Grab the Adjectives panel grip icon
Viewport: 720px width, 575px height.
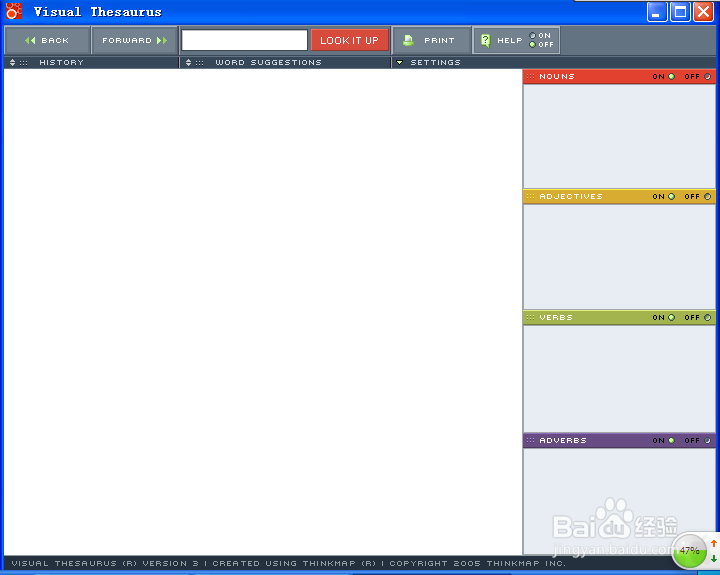pos(530,196)
